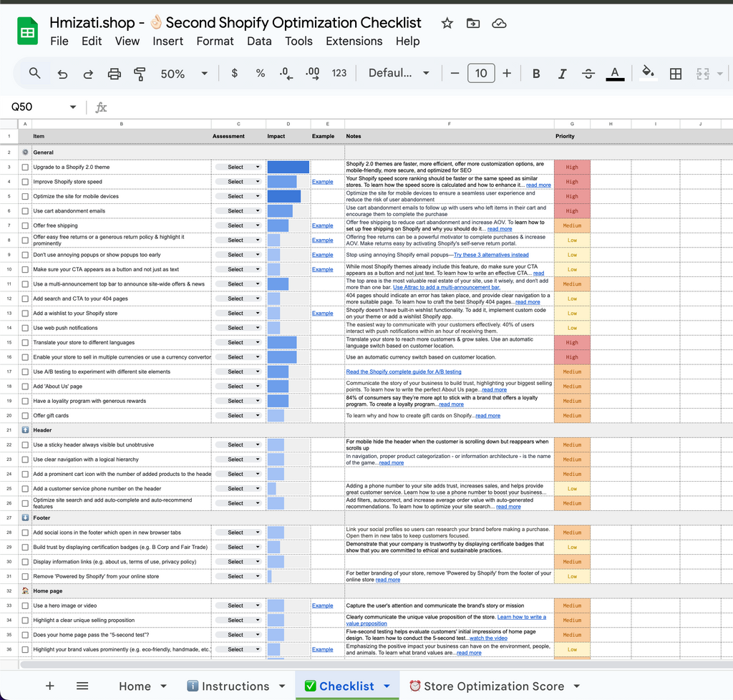Click the font size input field

tap(481, 74)
